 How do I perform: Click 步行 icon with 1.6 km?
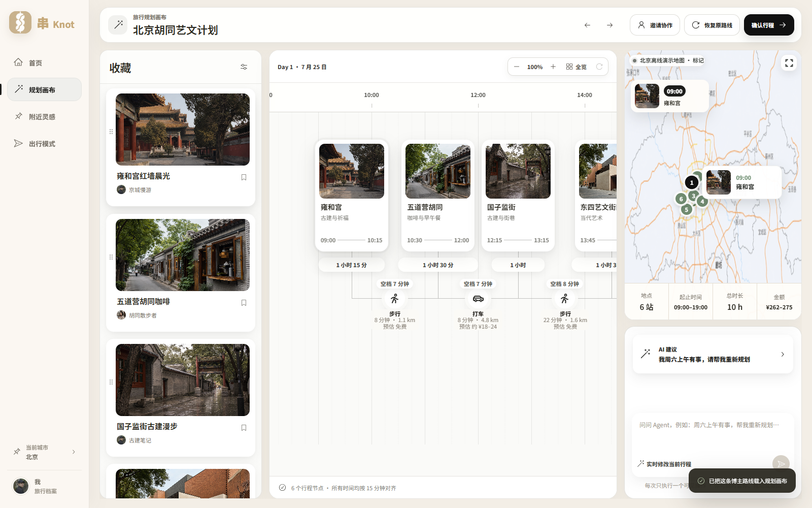click(x=565, y=299)
